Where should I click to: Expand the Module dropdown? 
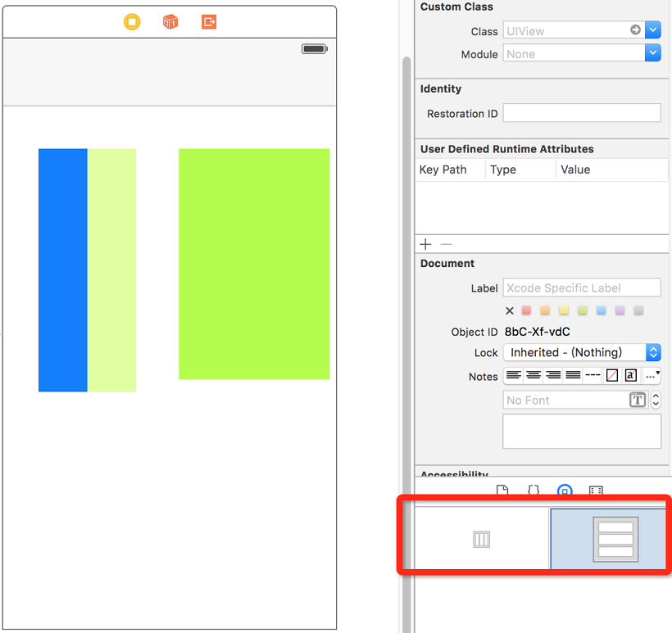[653, 54]
